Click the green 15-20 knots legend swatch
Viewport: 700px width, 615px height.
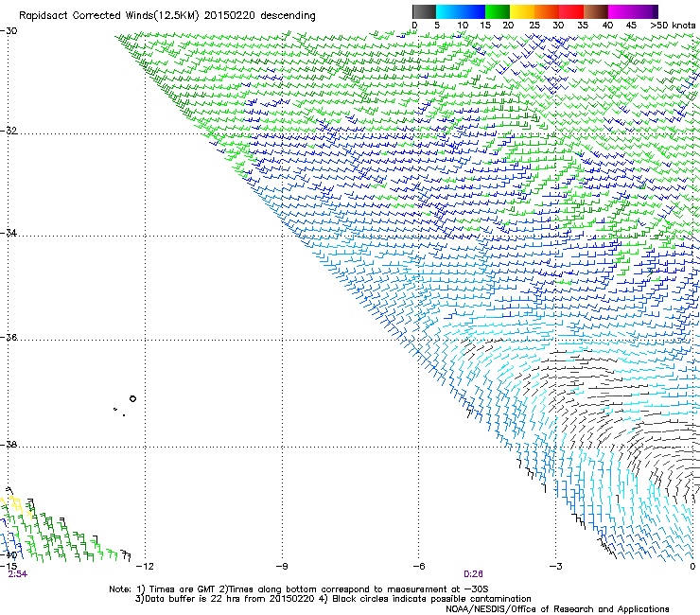pyautogui.click(x=498, y=12)
